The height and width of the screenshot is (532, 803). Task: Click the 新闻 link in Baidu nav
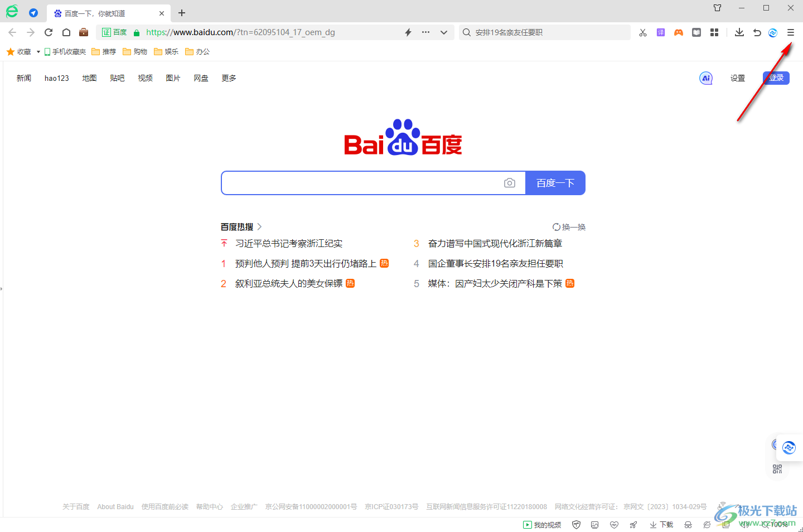pyautogui.click(x=24, y=78)
